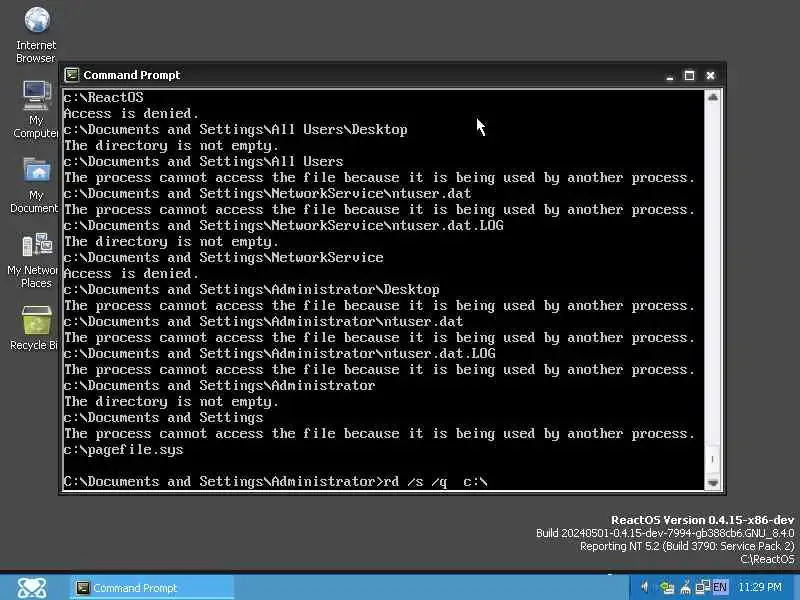The height and width of the screenshot is (600, 800).
Task: Open the ReactOS Start menu
Action: coord(32,588)
